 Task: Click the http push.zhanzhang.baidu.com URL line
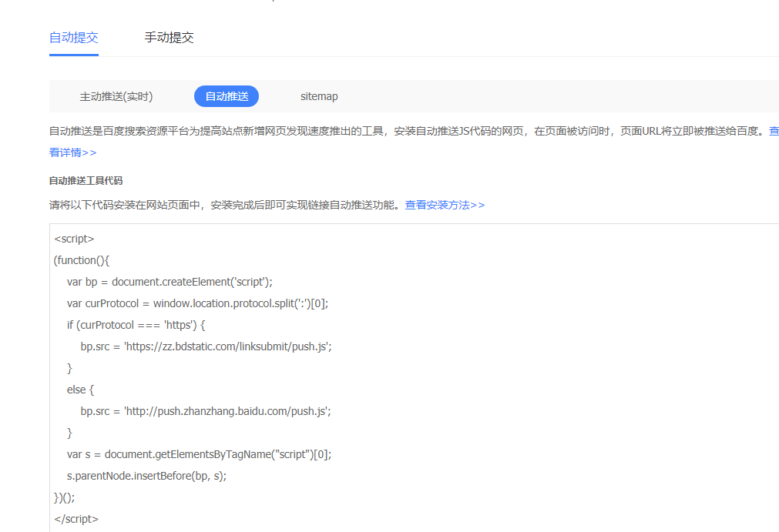pyautogui.click(x=206, y=411)
